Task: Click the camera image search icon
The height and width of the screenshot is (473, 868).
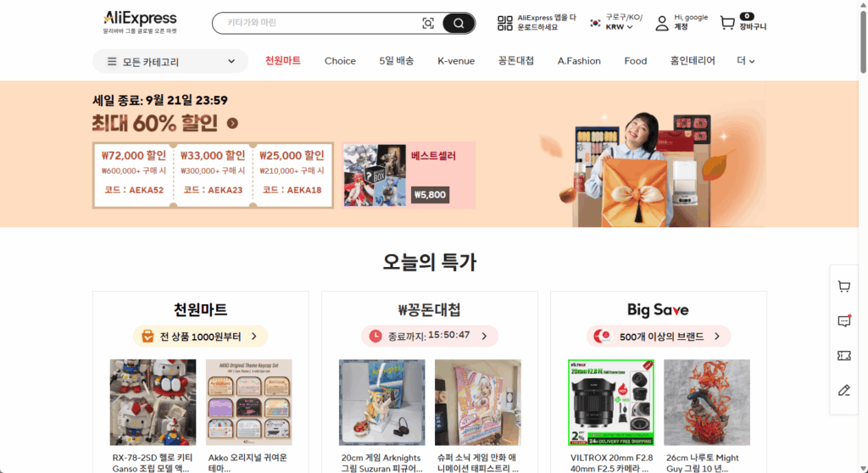Action: (428, 23)
